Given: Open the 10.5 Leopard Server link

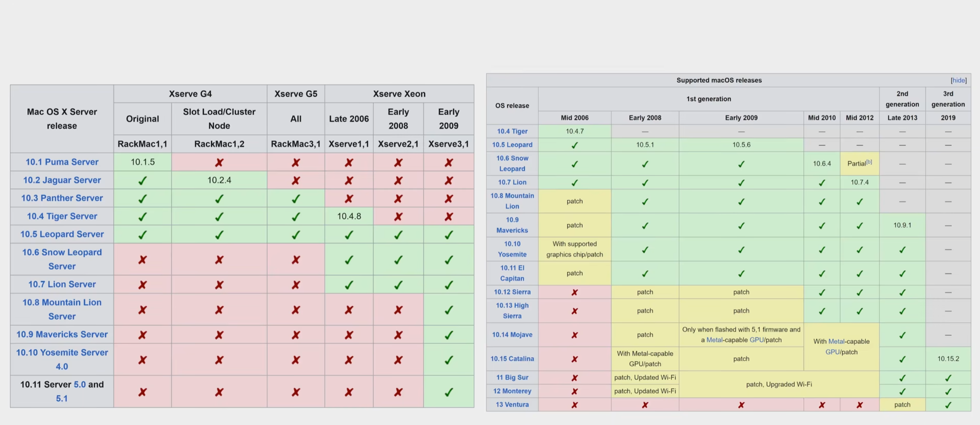Looking at the screenshot, I should pyautogui.click(x=62, y=234).
